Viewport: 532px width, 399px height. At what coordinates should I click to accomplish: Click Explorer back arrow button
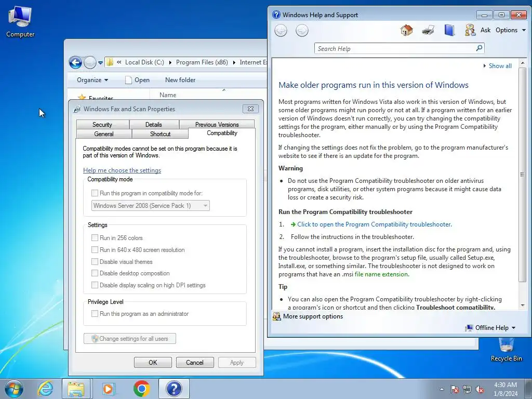75,62
